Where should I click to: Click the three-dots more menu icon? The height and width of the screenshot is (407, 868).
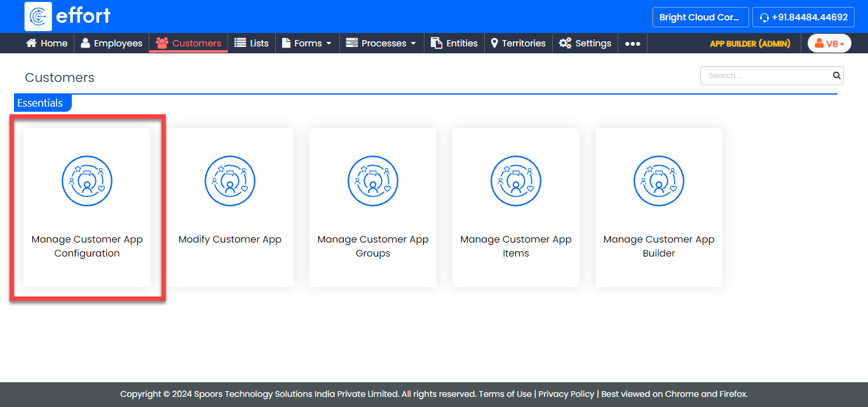tap(632, 44)
